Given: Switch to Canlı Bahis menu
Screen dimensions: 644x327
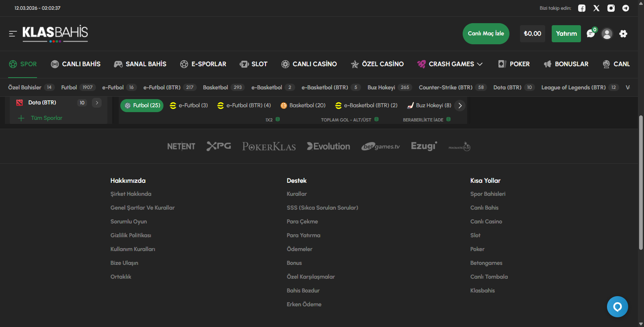Looking at the screenshot, I should click(76, 64).
